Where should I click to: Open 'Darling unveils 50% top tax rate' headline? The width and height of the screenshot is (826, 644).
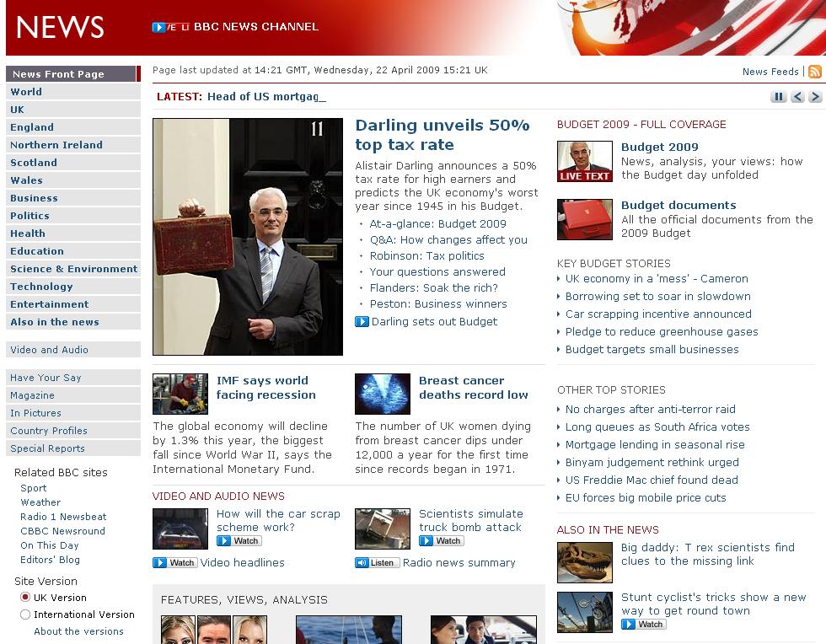click(x=442, y=135)
